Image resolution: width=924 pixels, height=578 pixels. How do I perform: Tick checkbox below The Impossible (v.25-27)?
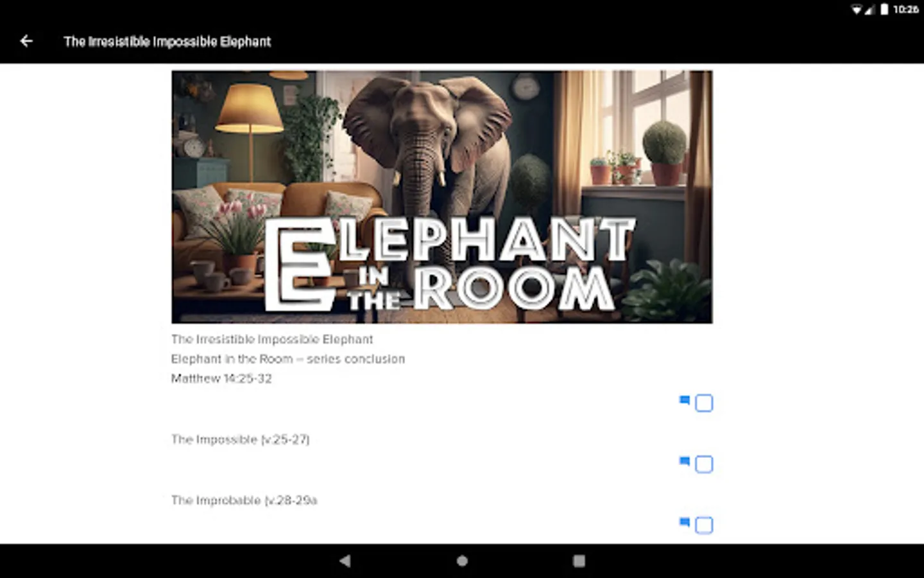[704, 464]
